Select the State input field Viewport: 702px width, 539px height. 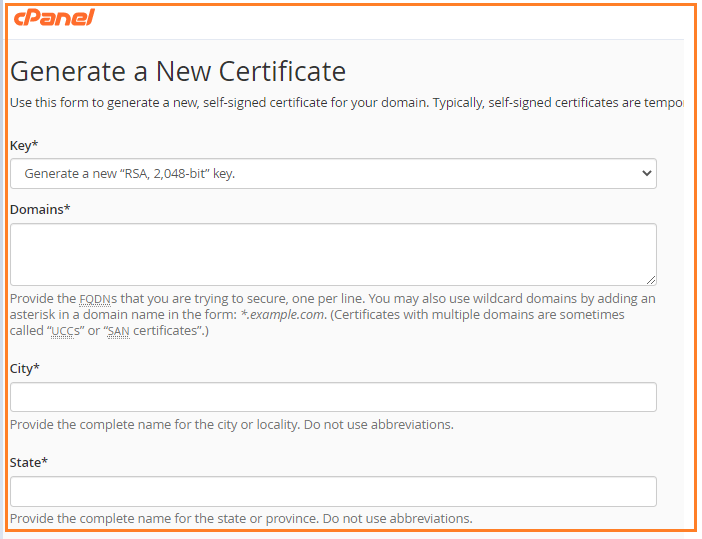[x=333, y=492]
